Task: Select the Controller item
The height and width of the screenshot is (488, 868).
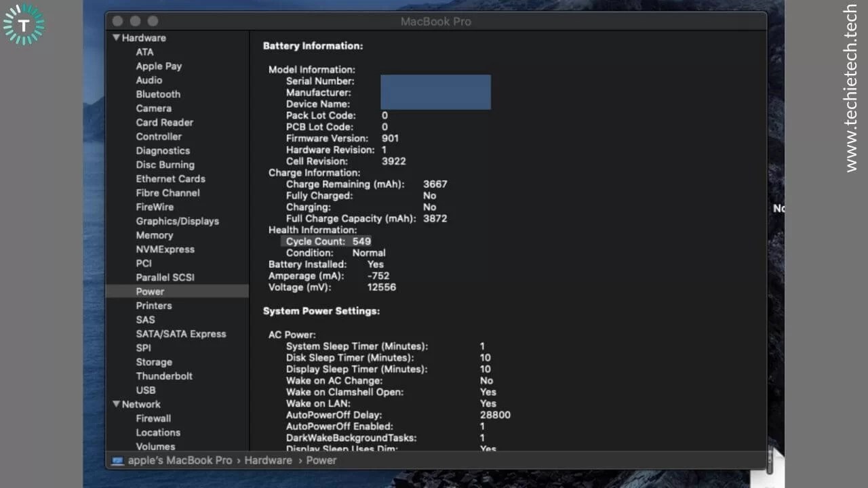Action: click(159, 137)
